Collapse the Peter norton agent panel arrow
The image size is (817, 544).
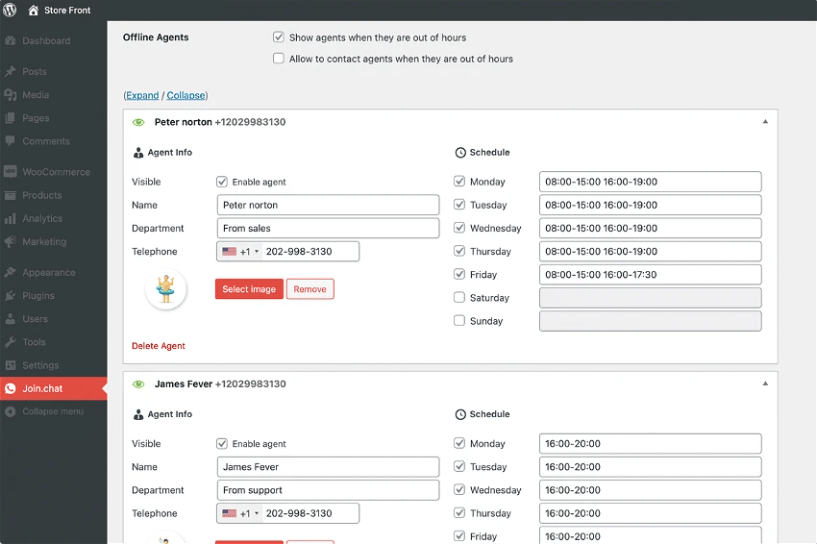[x=765, y=121]
